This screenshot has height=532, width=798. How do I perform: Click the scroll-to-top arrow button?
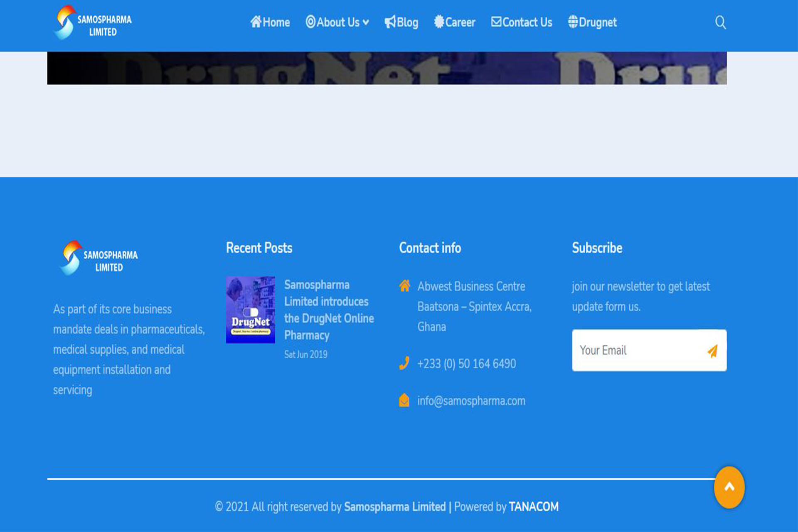(x=729, y=487)
